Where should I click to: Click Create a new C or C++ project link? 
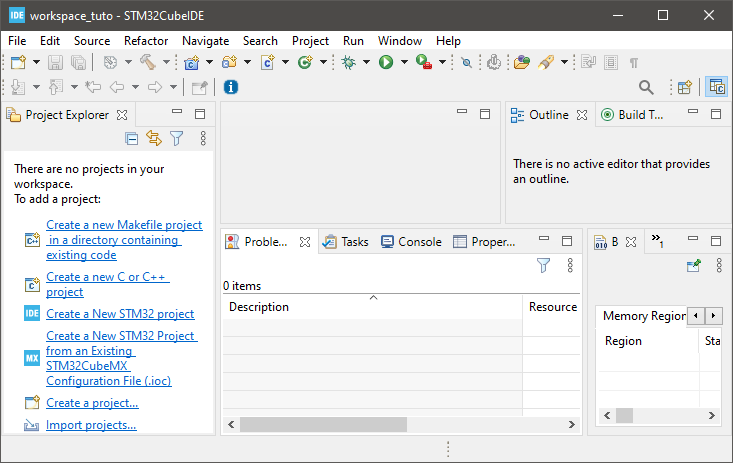coord(108,284)
